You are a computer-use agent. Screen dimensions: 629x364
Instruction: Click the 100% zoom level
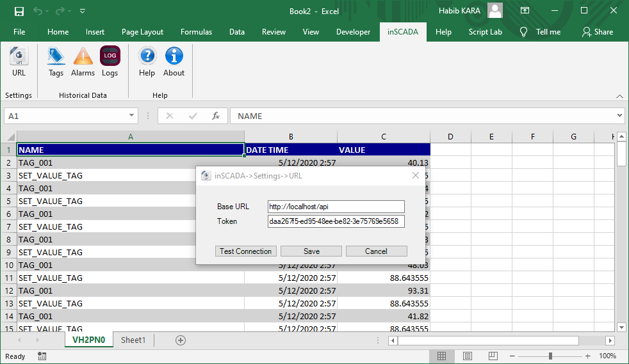607,356
